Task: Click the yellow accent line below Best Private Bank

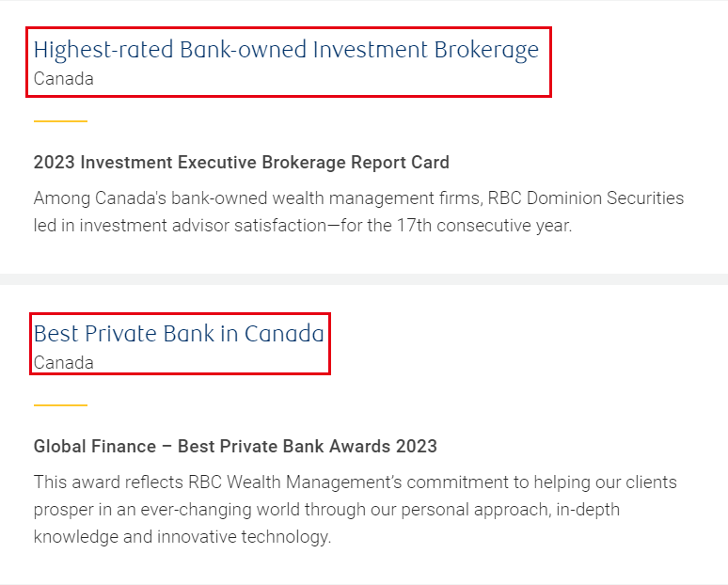Action: coord(60,405)
